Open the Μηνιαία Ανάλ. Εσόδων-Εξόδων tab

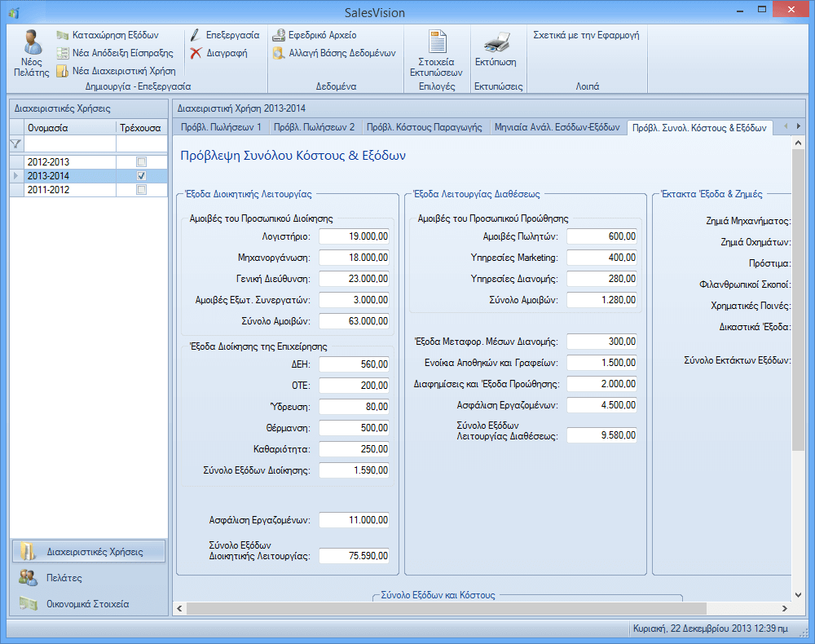557,127
